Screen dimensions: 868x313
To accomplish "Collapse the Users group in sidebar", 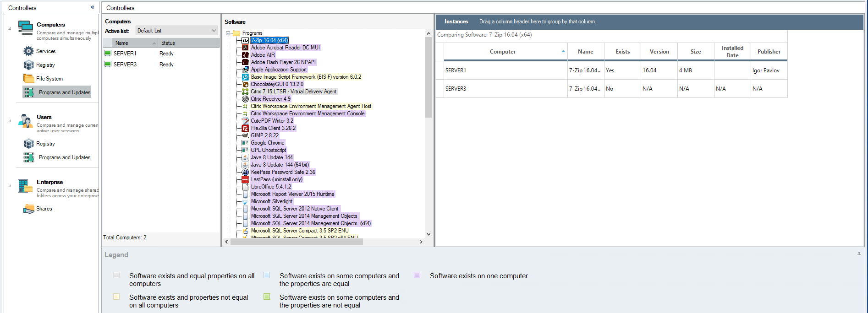I will pos(10,121).
